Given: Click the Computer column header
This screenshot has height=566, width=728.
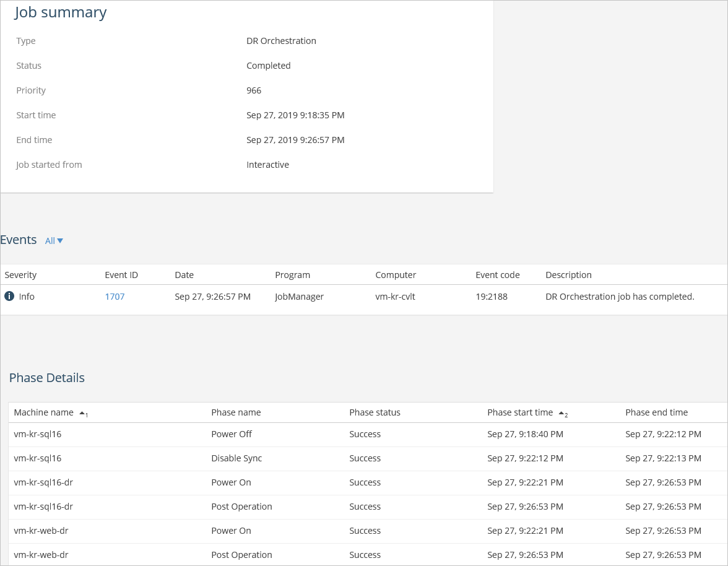Looking at the screenshot, I should pos(396,275).
